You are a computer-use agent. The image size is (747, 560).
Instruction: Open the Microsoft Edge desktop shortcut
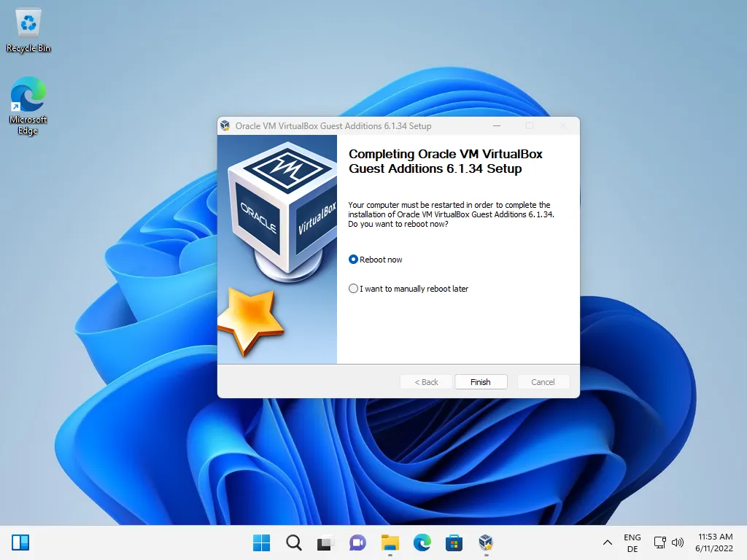pos(28,106)
